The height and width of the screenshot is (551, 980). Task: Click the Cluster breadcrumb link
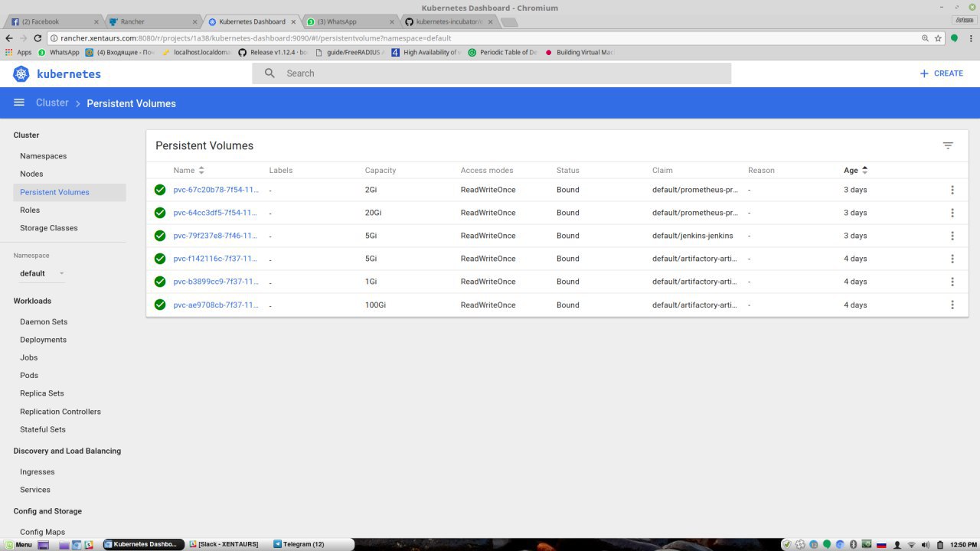point(52,103)
